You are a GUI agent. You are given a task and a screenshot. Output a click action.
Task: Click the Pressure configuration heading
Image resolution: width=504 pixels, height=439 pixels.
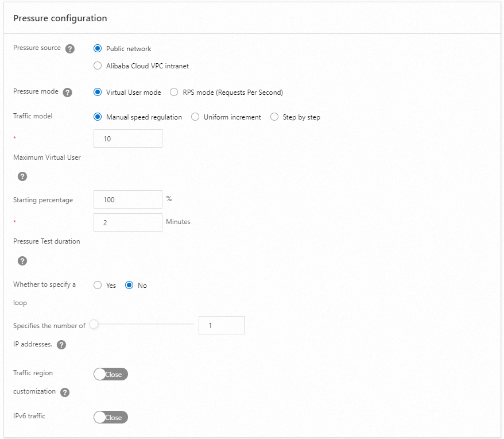[x=60, y=18]
